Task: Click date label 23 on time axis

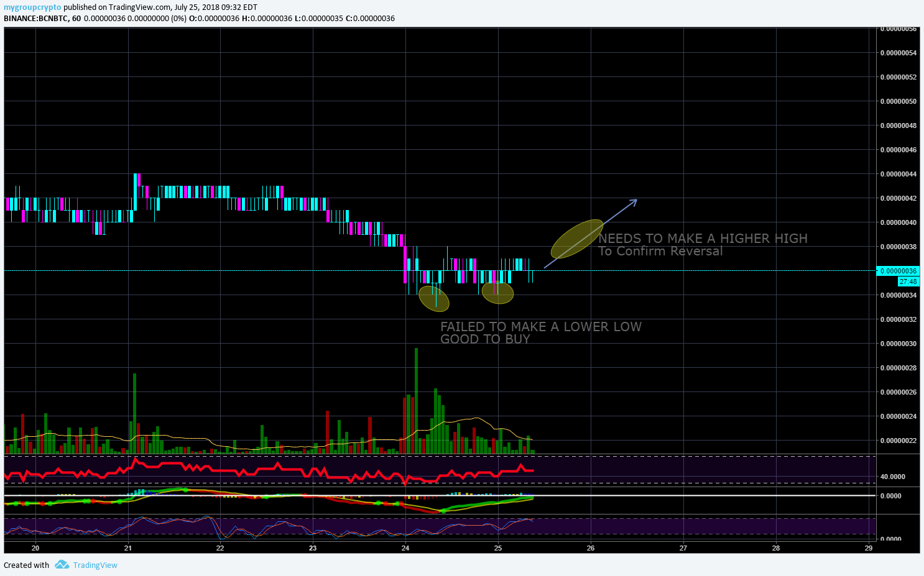Action: pos(313,548)
